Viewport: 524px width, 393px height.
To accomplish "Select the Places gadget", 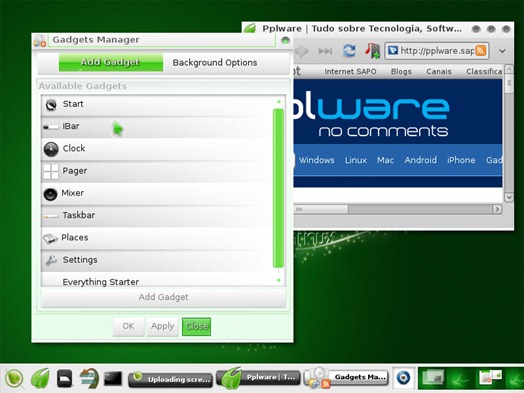I will (x=157, y=238).
